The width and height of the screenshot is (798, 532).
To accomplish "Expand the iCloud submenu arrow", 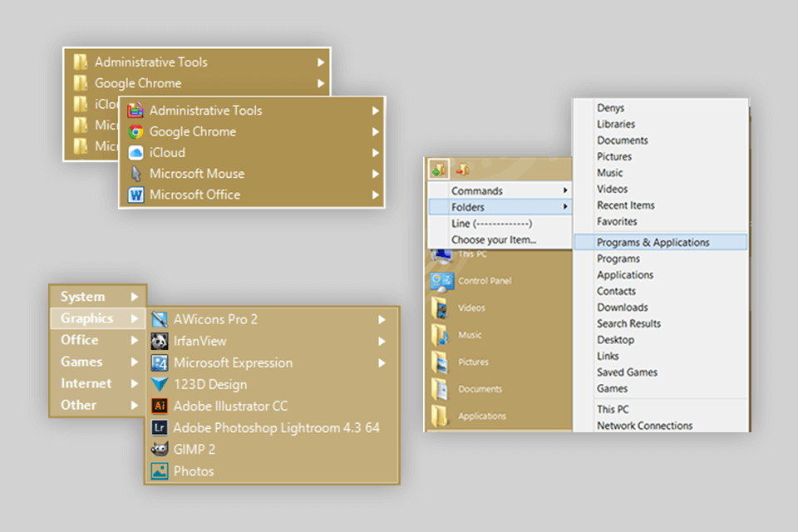I will (x=376, y=153).
